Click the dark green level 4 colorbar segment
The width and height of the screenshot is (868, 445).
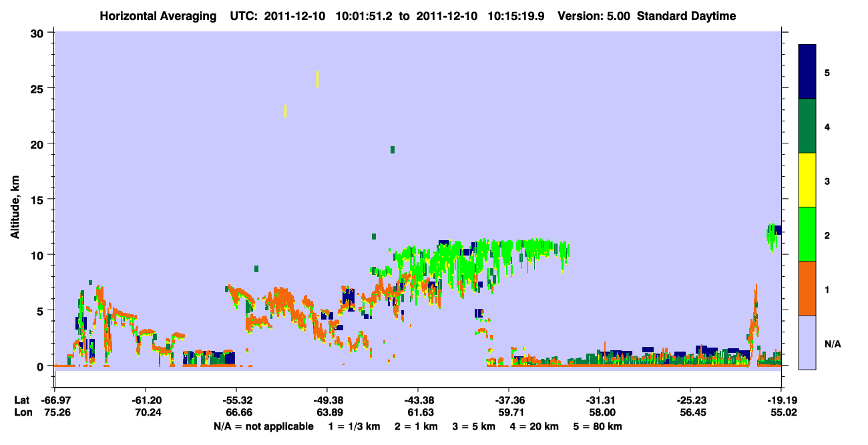[807, 126]
